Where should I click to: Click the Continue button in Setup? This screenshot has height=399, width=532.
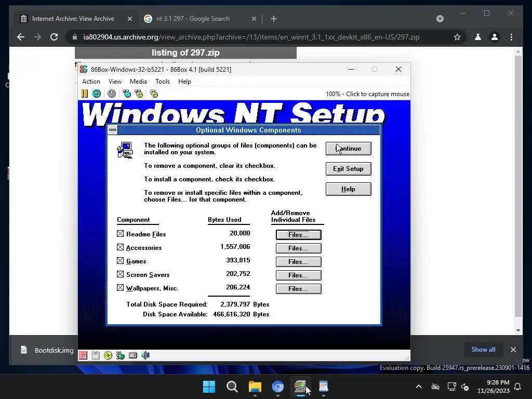pos(349,149)
